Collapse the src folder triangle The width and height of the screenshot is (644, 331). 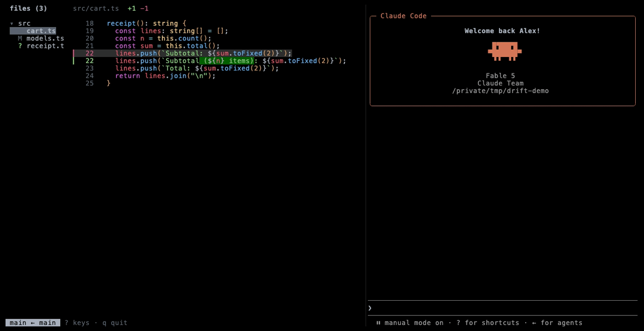[12, 23]
